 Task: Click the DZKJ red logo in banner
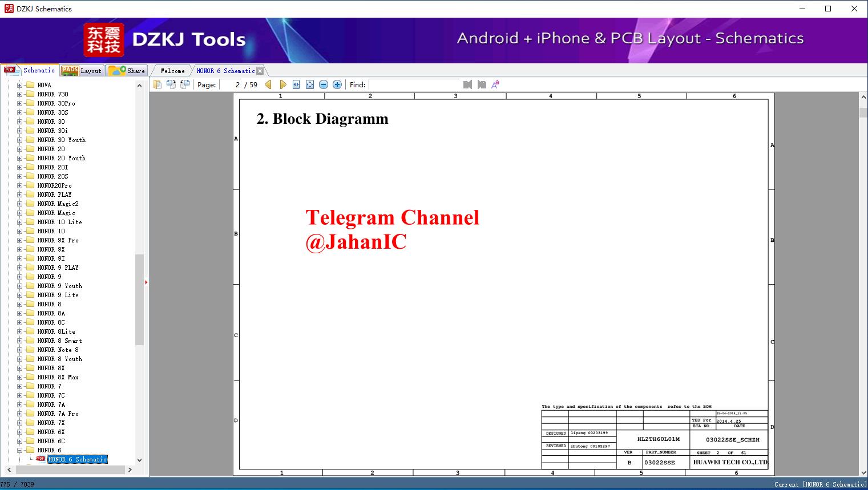103,39
